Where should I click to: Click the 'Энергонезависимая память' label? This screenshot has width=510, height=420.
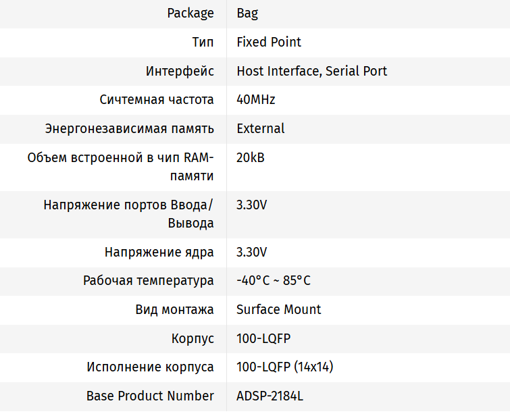130,128
